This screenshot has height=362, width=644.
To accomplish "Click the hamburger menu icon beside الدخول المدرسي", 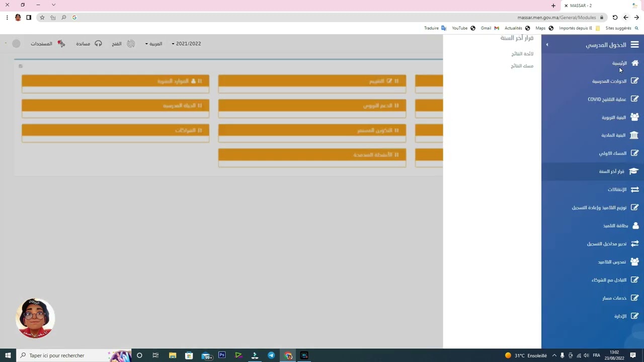I will [634, 45].
